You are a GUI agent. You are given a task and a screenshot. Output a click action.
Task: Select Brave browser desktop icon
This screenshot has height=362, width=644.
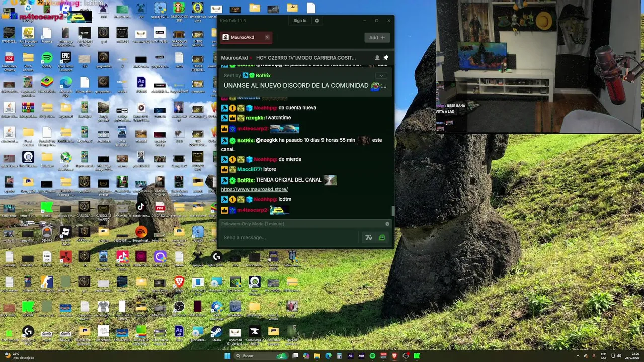coord(179,283)
